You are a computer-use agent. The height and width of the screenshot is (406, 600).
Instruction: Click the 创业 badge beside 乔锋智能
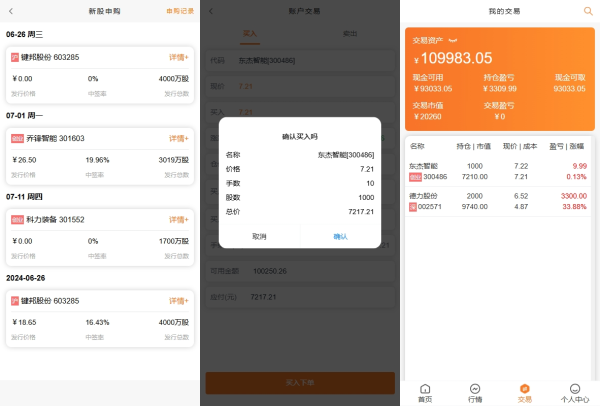point(18,139)
